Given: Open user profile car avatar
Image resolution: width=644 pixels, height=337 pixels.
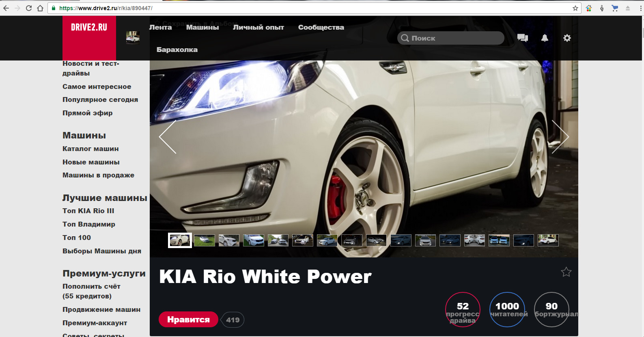Looking at the screenshot, I should point(133,37).
